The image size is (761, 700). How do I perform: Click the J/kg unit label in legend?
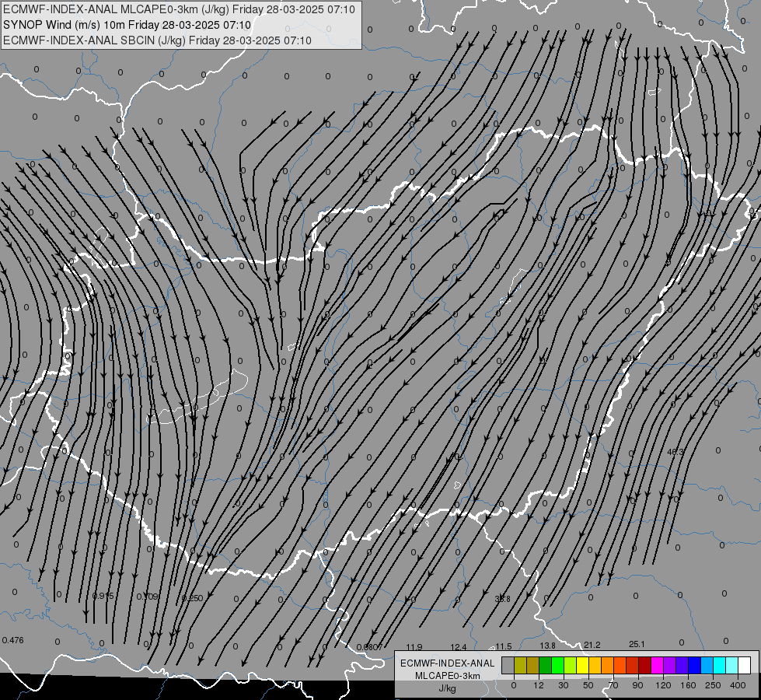[x=448, y=688]
